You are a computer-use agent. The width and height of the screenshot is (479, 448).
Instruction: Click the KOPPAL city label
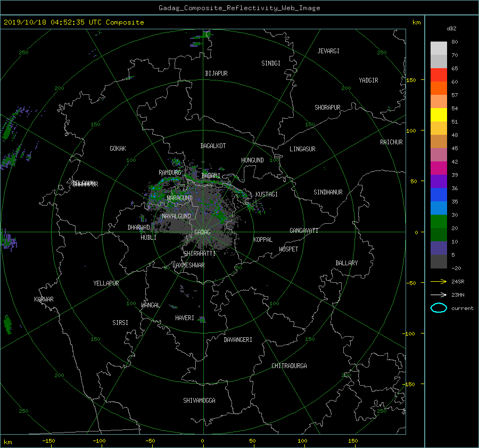coord(263,239)
